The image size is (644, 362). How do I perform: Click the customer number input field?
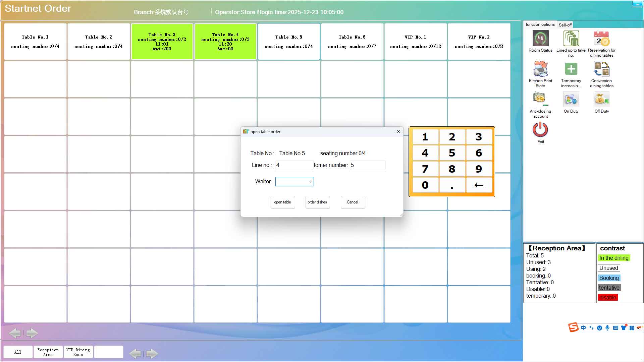coord(368,165)
